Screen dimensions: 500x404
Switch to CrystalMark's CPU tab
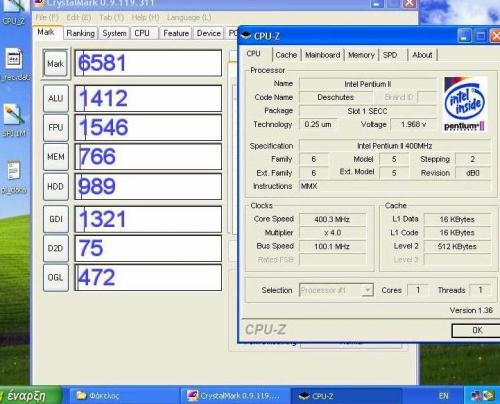142,33
